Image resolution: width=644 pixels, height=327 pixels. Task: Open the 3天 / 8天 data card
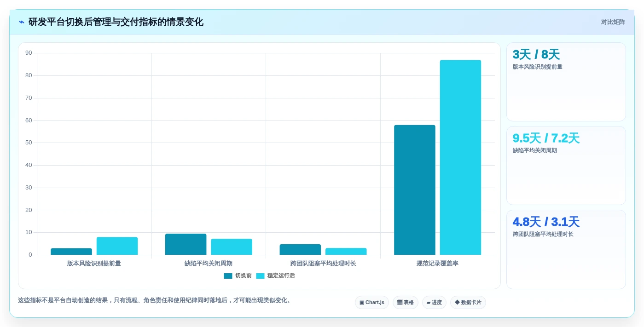[566, 82]
